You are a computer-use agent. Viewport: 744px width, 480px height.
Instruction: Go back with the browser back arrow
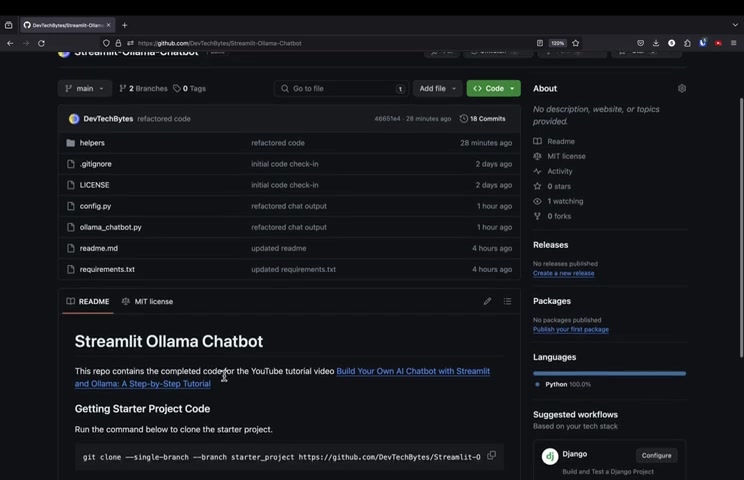(x=10, y=43)
